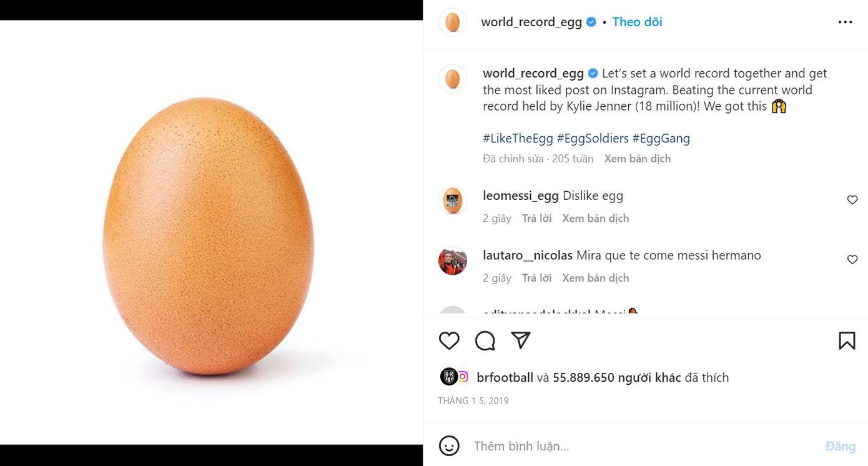Heart the comment by leomessi_egg
The image size is (868, 466).
pos(852,200)
